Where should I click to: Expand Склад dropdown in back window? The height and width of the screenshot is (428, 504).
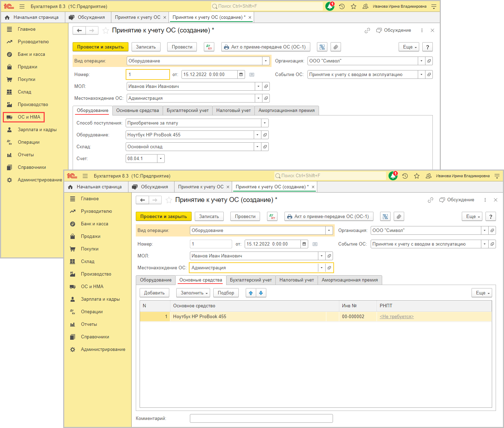pos(258,147)
